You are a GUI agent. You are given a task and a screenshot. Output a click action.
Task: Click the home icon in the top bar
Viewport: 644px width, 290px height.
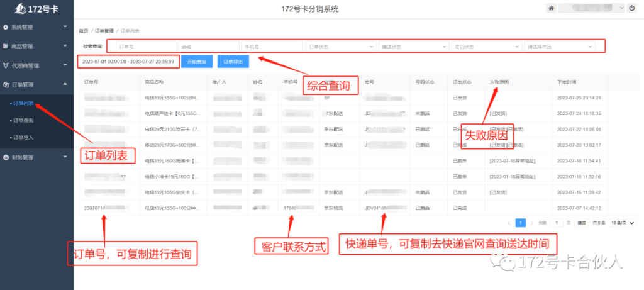click(x=551, y=8)
